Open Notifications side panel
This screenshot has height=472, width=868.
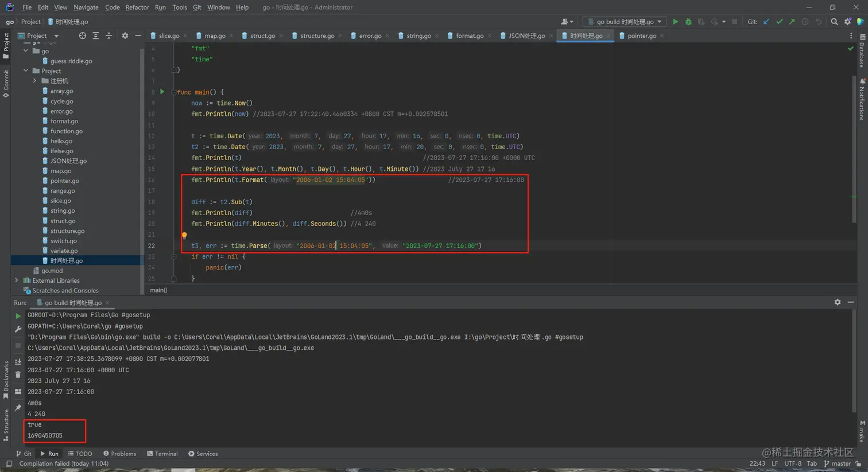tap(862, 99)
